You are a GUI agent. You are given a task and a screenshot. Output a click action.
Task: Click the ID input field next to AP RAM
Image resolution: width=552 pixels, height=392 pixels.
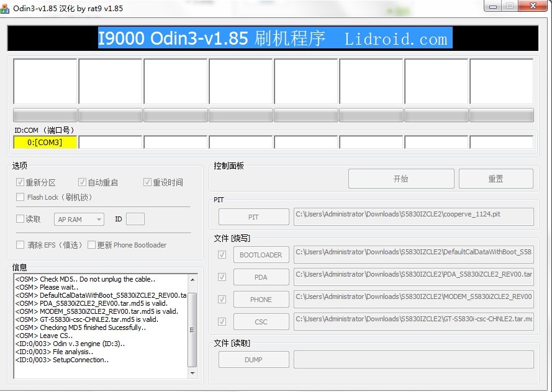click(x=135, y=219)
